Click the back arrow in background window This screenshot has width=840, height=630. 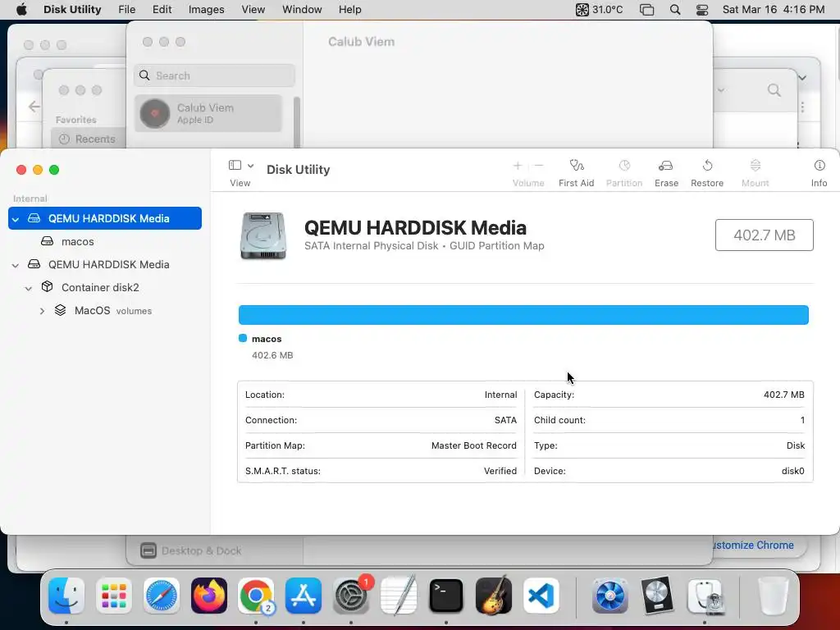(34, 107)
